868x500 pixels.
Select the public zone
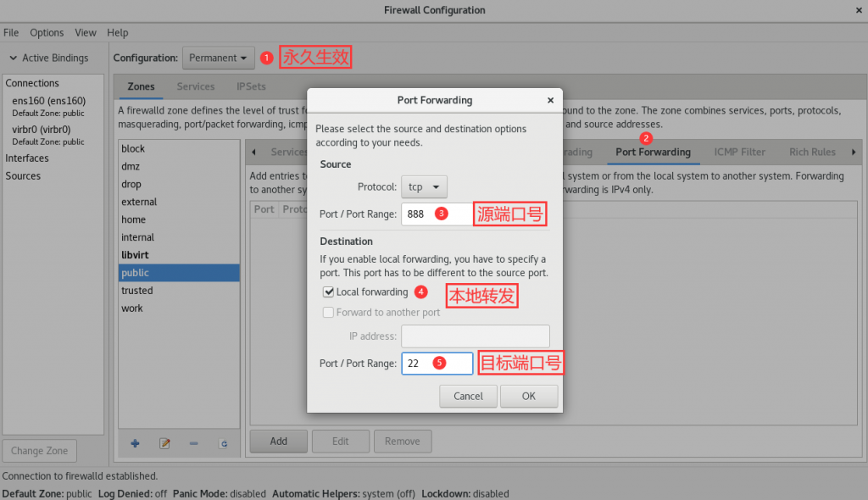coord(179,272)
